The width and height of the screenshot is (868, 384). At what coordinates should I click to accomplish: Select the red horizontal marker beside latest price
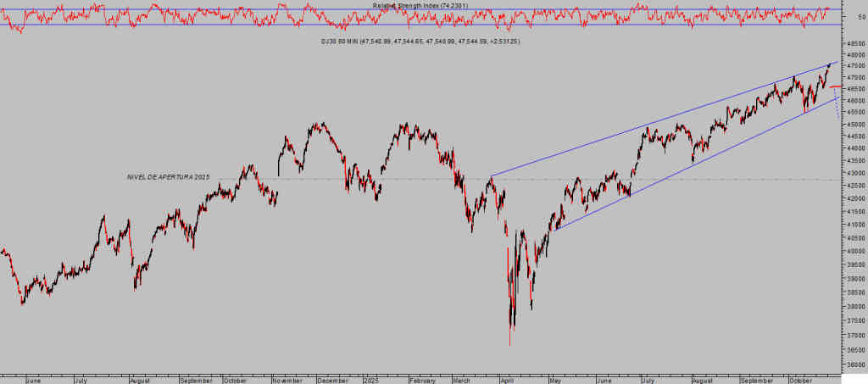click(835, 86)
